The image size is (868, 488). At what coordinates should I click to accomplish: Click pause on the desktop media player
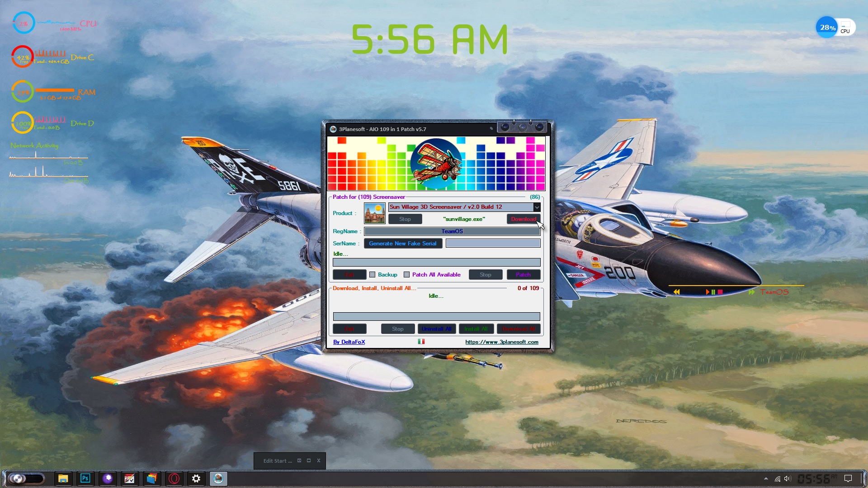[713, 292]
